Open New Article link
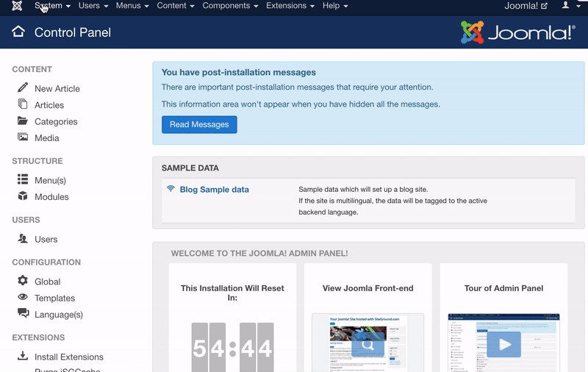The width and height of the screenshot is (588, 372). pyautogui.click(x=57, y=89)
